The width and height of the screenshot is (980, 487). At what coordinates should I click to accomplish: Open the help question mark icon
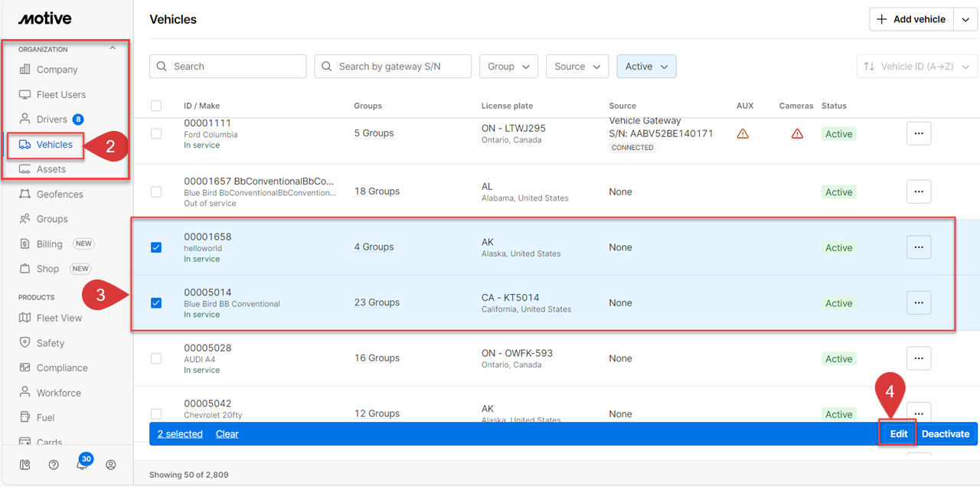pos(54,465)
